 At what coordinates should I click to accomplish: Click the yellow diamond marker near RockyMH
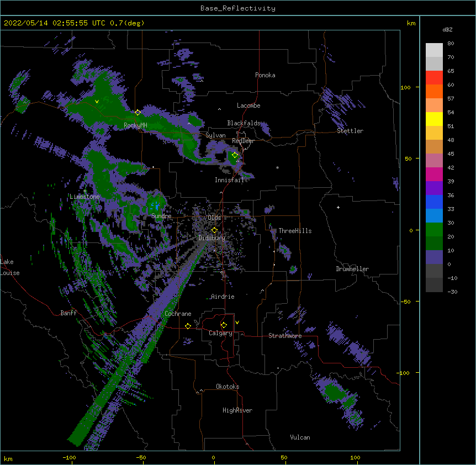pyautogui.click(x=137, y=112)
